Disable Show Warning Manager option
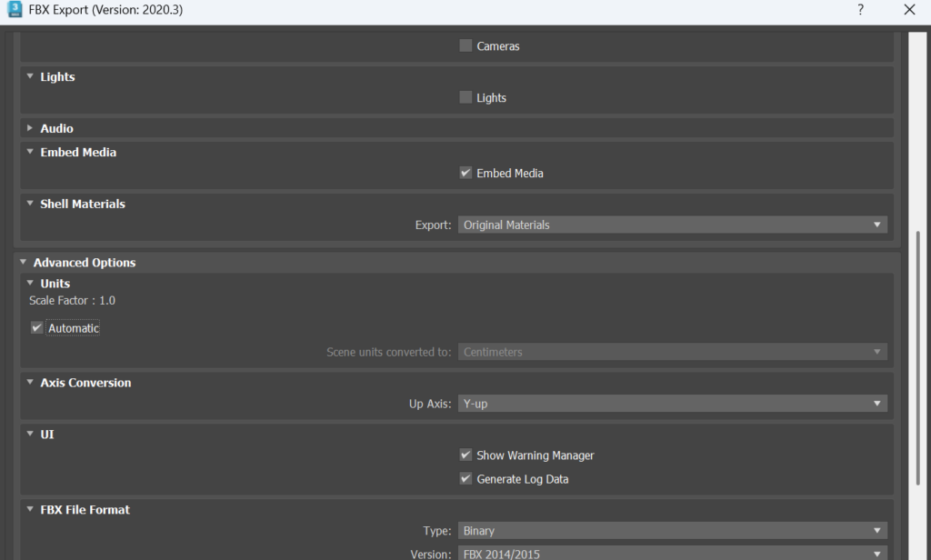This screenshot has height=560, width=931. click(x=465, y=455)
